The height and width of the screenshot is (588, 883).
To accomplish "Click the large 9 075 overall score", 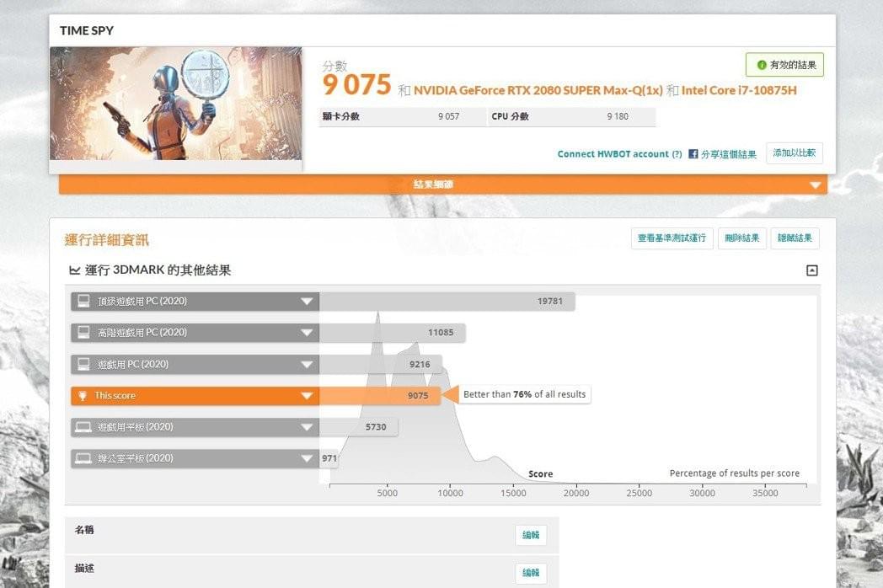I will tap(356, 85).
